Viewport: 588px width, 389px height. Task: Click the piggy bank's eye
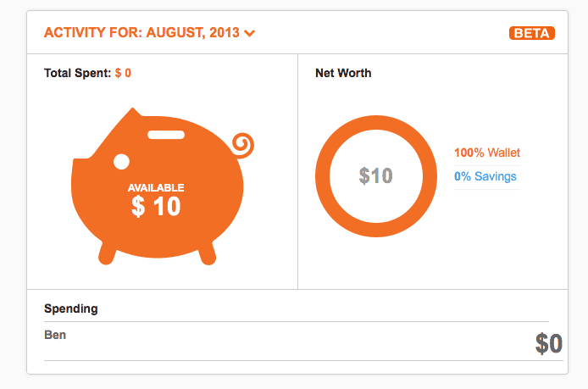(x=121, y=162)
